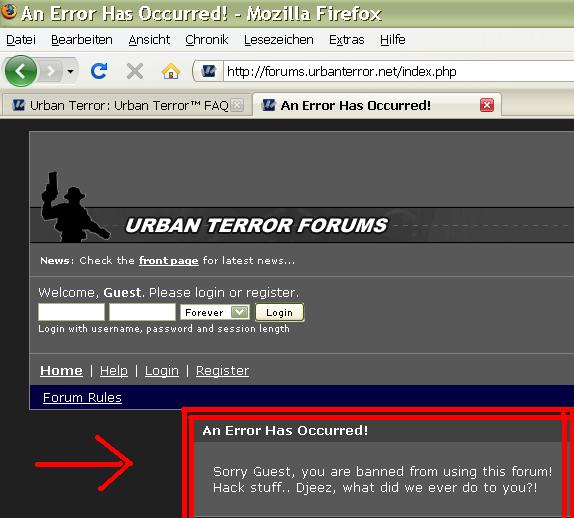
Task: Open the Register link in navigation
Action: pyautogui.click(x=222, y=370)
